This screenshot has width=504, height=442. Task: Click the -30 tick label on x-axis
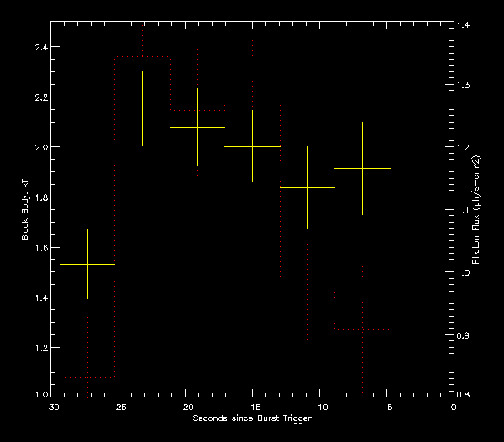tap(50, 407)
